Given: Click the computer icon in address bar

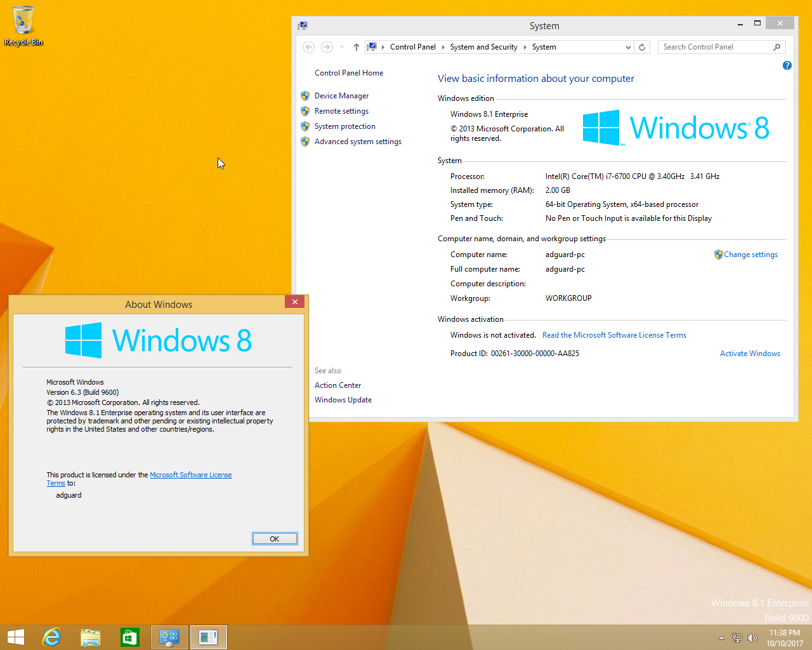Looking at the screenshot, I should tap(372, 47).
